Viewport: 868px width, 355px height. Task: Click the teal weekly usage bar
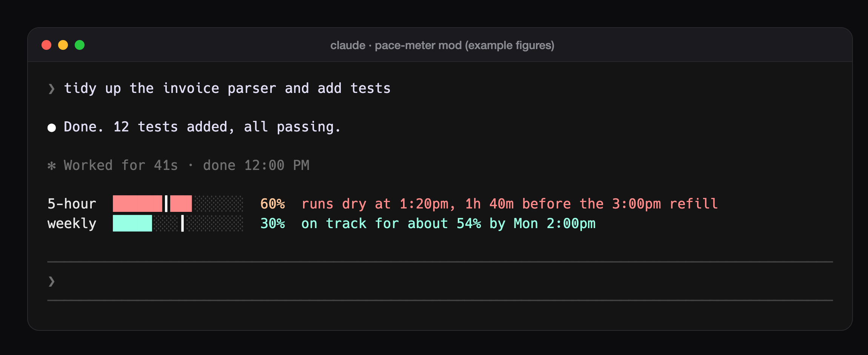click(x=132, y=223)
